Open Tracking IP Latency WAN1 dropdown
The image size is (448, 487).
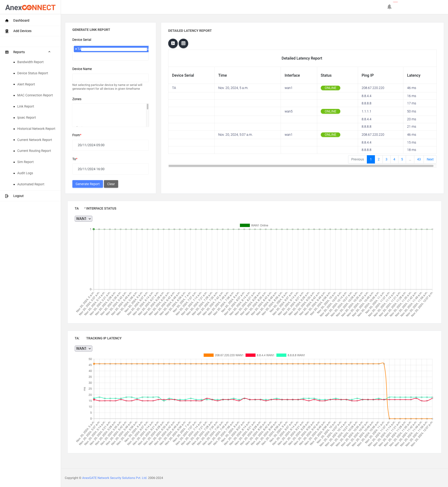coord(83,348)
